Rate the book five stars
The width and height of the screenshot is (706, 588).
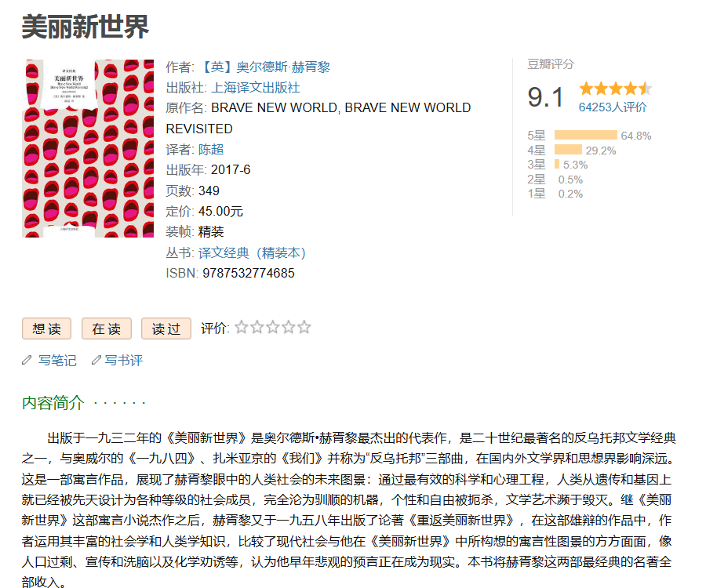[x=304, y=327]
